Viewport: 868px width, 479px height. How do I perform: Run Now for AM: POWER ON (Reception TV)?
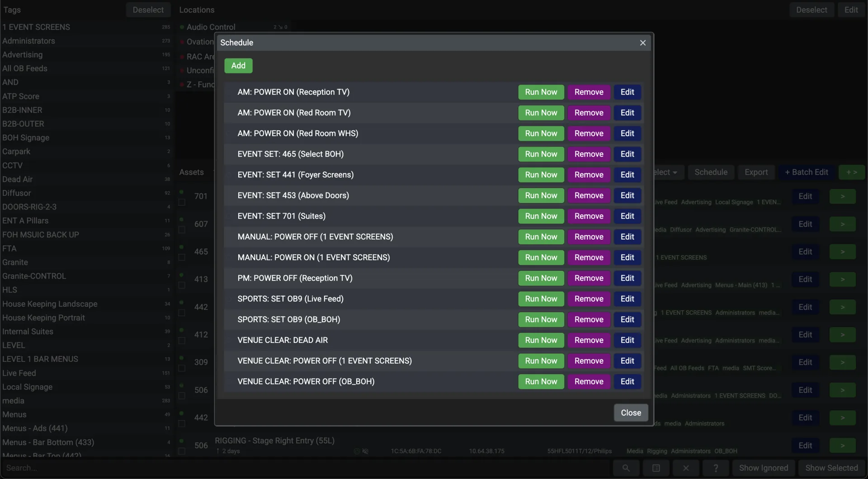click(541, 92)
